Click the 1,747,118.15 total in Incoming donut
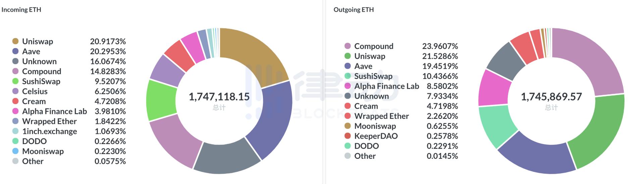This screenshot has width=644, height=184. point(219,97)
